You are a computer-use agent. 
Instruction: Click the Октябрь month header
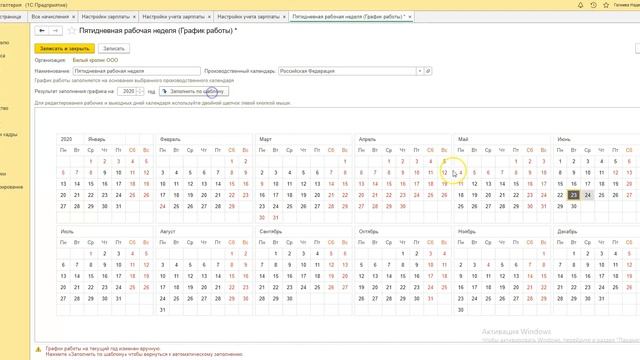coord(369,231)
